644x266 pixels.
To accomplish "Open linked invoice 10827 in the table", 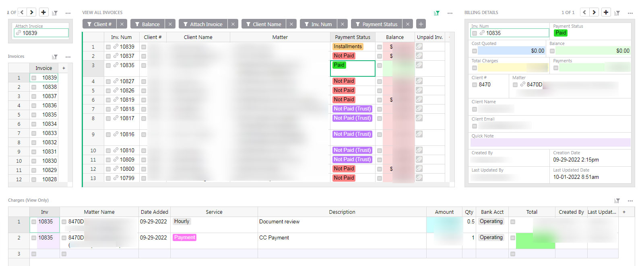I will (x=127, y=81).
